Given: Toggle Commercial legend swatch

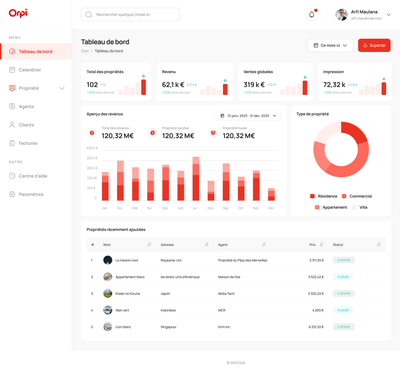Looking at the screenshot, I should pyautogui.click(x=344, y=196).
